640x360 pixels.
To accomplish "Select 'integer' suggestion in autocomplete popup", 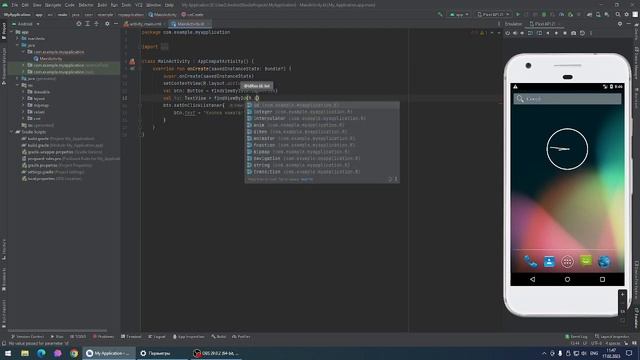I will click(x=322, y=111).
